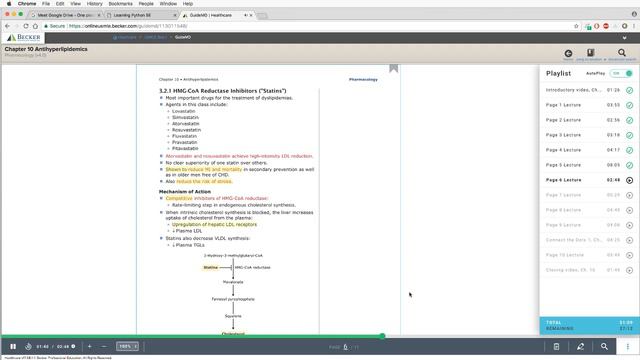Click play icon for Page 9 Lecture
The height and width of the screenshot is (360, 640).
629,225
